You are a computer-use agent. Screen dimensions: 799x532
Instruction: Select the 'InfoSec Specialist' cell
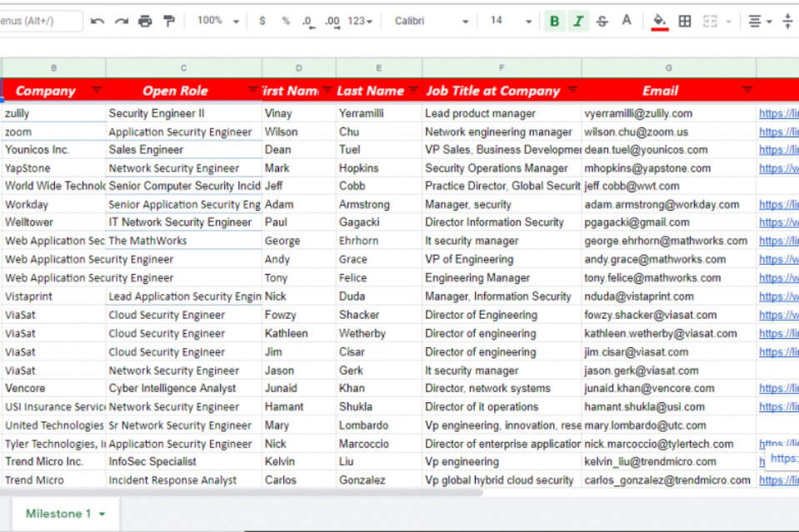coord(184,462)
